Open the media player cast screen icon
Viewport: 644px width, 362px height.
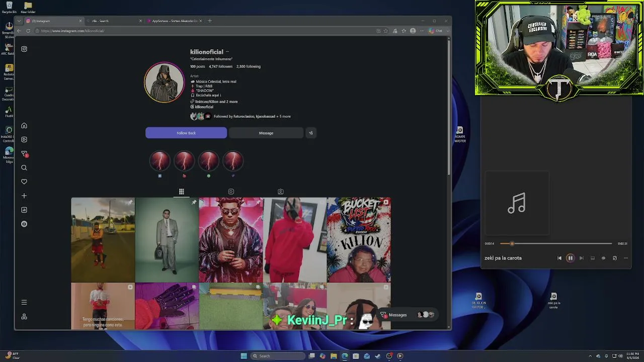point(593,258)
